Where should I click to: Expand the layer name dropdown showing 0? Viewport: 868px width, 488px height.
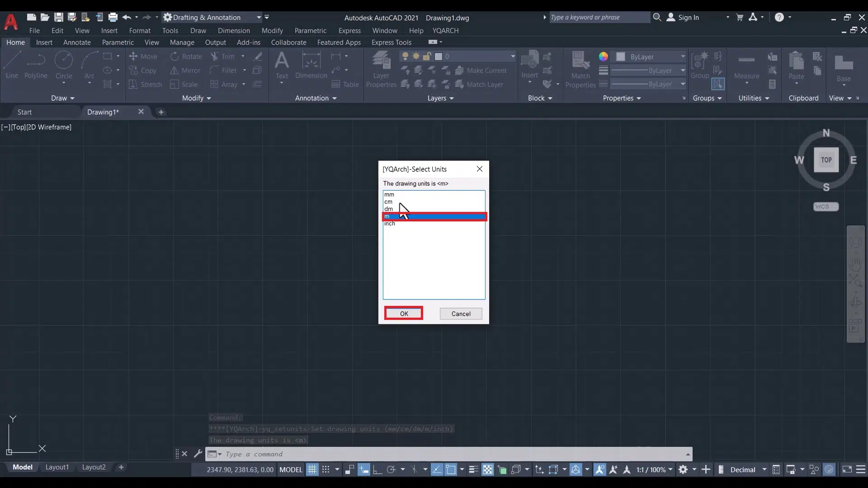[513, 56]
